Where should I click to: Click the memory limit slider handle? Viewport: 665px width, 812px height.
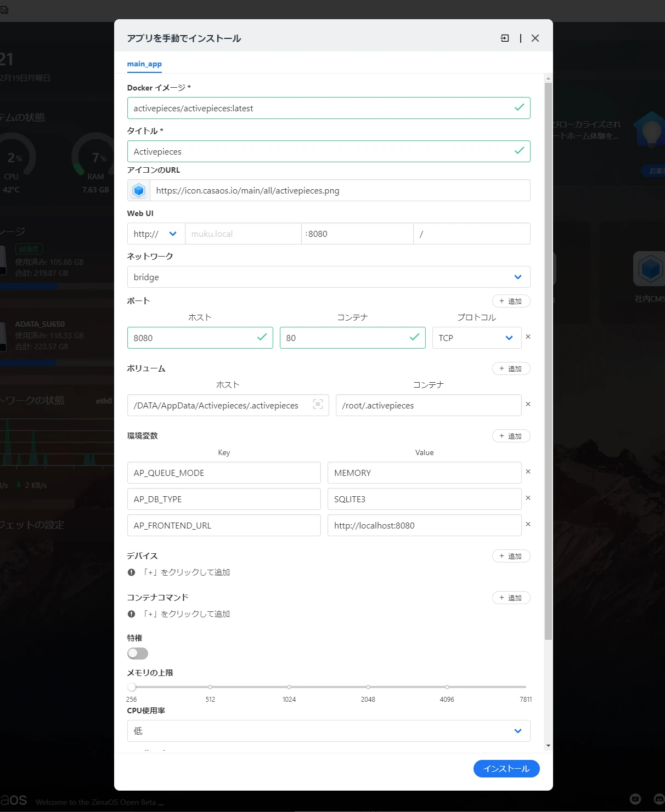click(x=132, y=687)
